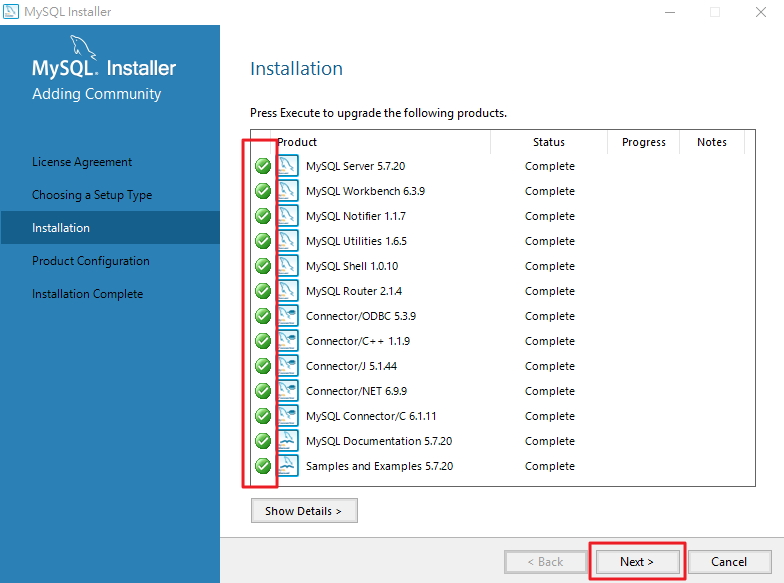Click the disabled Back button
The width and height of the screenshot is (784, 583).
[x=546, y=562]
